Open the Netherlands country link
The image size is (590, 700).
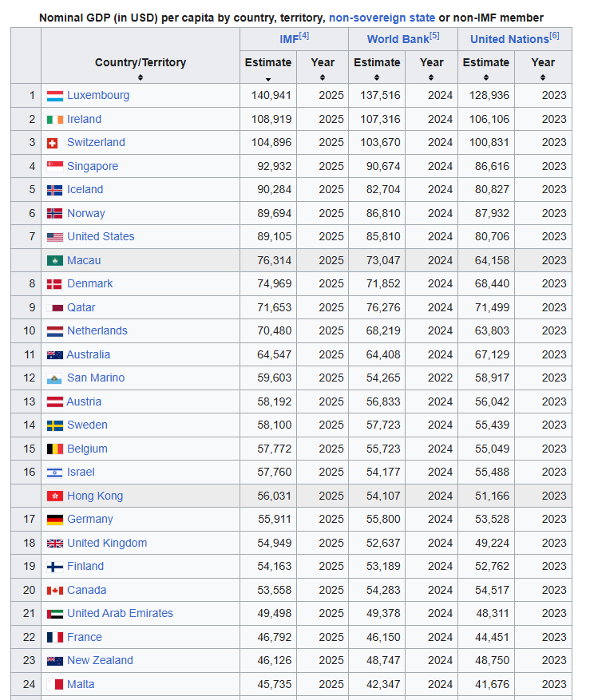pyautogui.click(x=97, y=330)
